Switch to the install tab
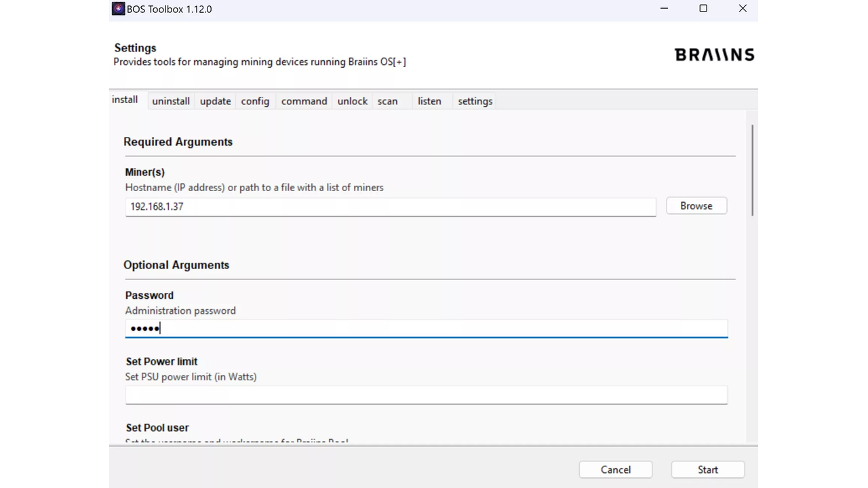Image resolution: width=868 pixels, height=488 pixels. pyautogui.click(x=125, y=100)
